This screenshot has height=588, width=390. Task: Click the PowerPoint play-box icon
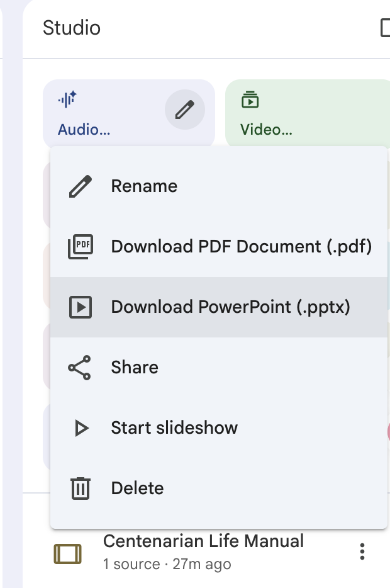pyautogui.click(x=81, y=307)
